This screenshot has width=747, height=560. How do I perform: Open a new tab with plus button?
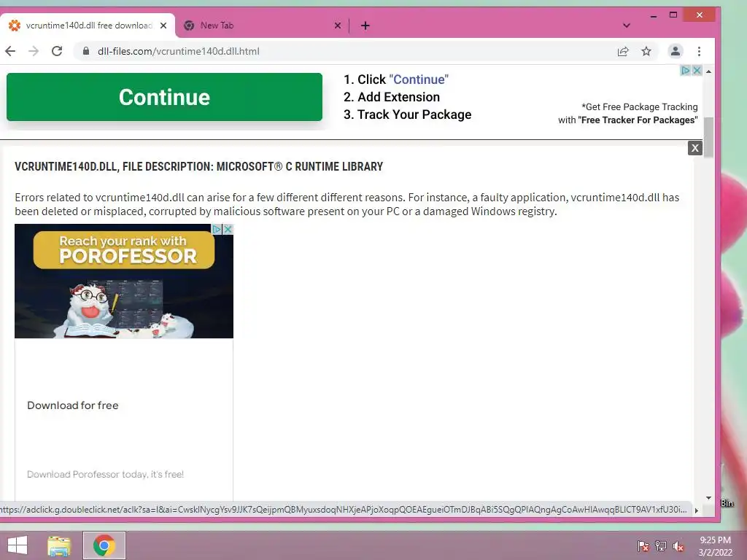(x=365, y=26)
